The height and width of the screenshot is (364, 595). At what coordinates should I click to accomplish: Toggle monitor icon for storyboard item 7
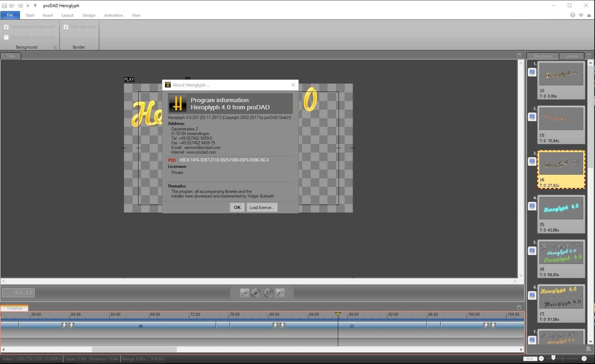click(x=532, y=340)
